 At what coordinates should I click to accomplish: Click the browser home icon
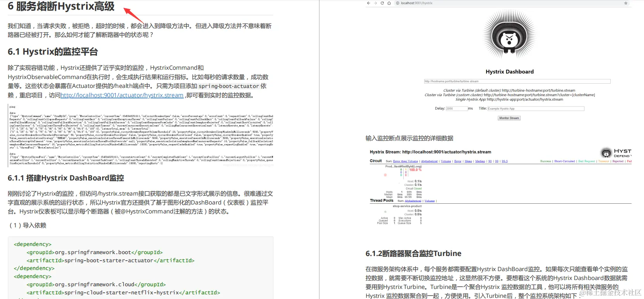[x=389, y=3]
